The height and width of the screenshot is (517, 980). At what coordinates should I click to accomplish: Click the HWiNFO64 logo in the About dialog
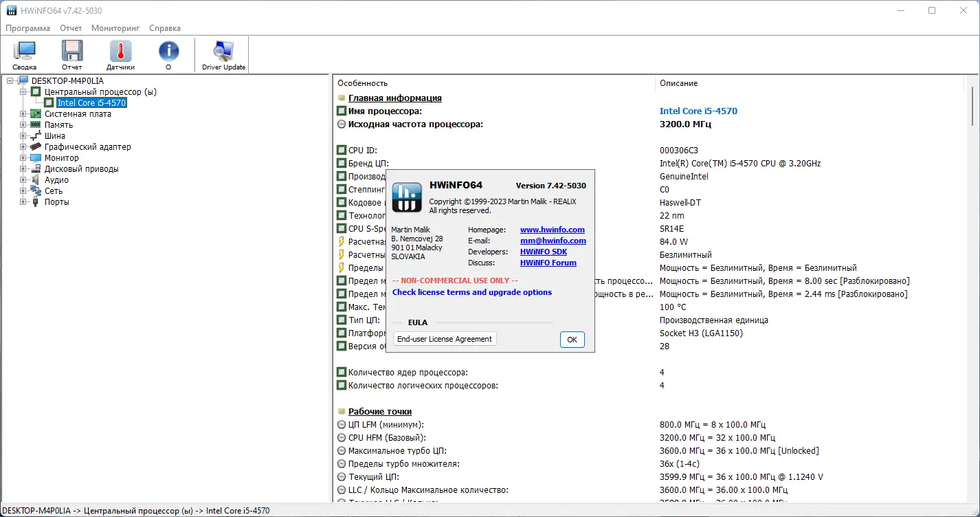[406, 197]
